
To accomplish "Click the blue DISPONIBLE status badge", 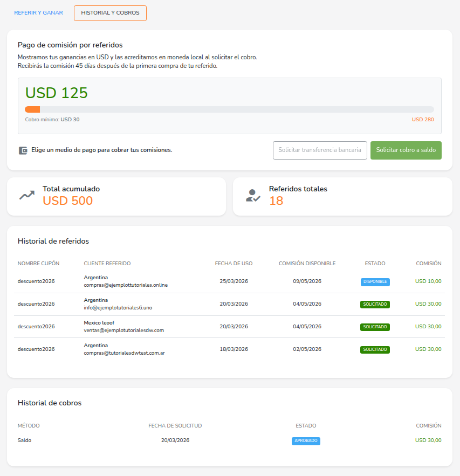I will [375, 281].
